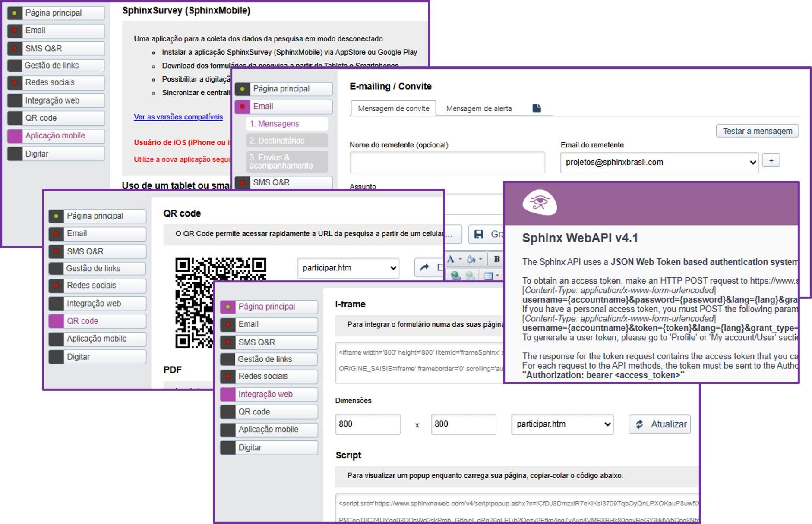Open Página principal in I-frame window
812x524 pixels.
(x=269, y=307)
